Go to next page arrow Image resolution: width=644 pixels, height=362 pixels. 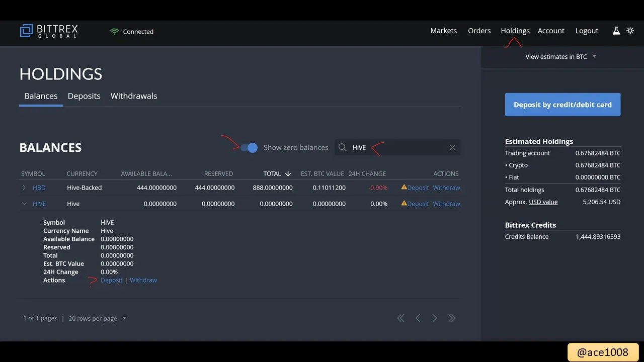[435, 318]
